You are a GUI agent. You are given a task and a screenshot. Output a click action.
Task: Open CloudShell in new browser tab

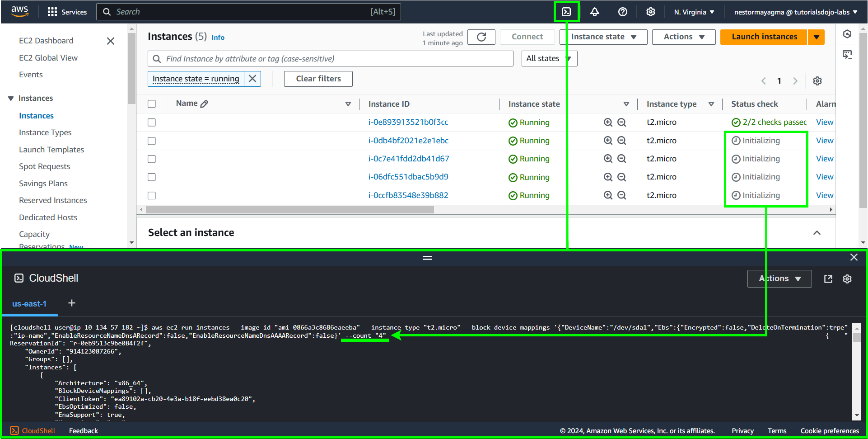click(828, 279)
